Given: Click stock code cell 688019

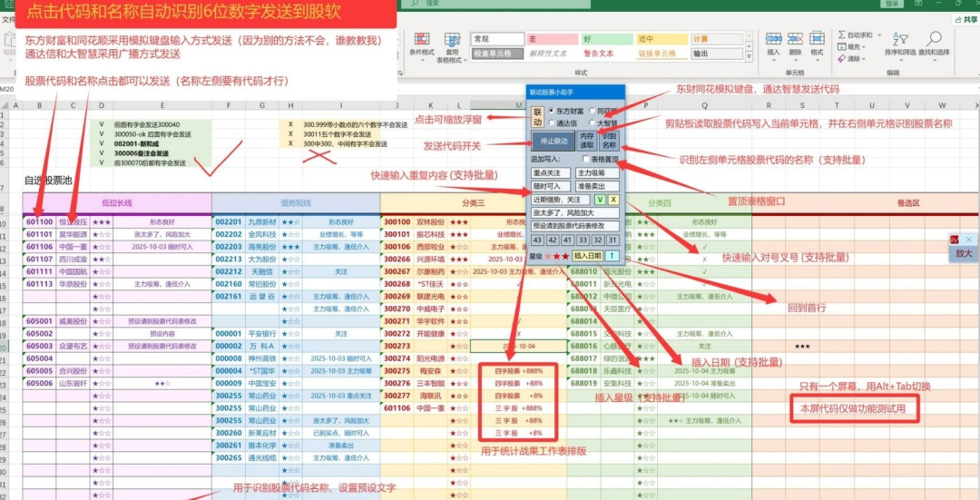Looking at the screenshot, I should pos(583,383).
